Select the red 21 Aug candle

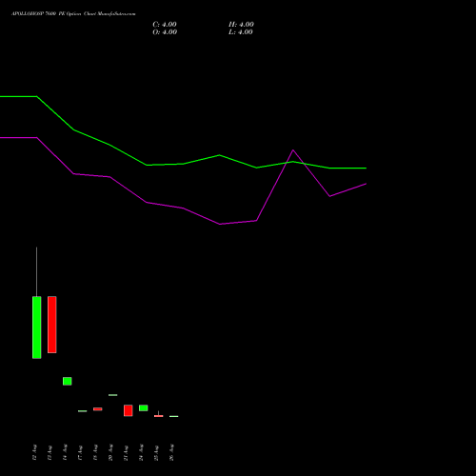[129, 410]
